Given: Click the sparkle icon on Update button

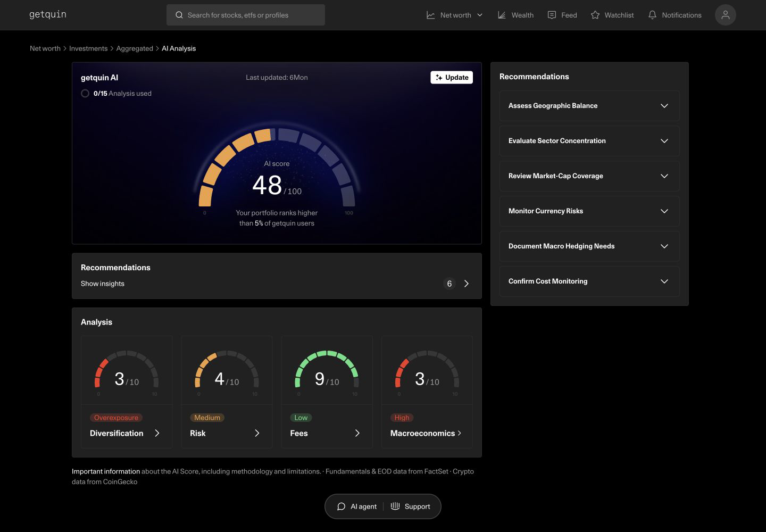Looking at the screenshot, I should click(439, 78).
